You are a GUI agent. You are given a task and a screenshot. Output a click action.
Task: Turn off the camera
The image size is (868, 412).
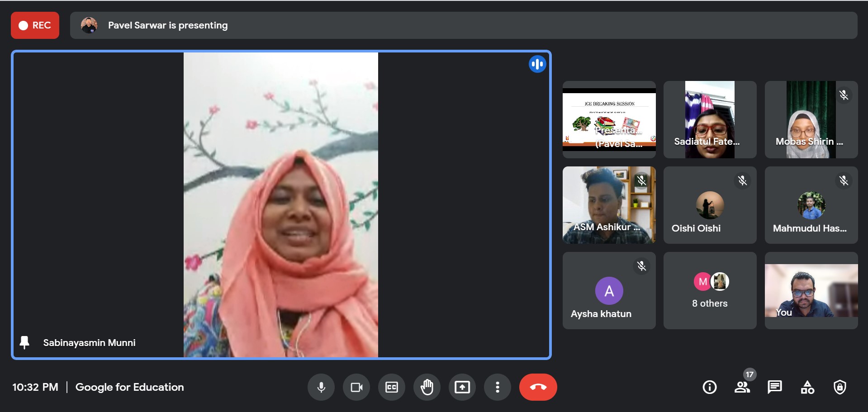(x=356, y=387)
